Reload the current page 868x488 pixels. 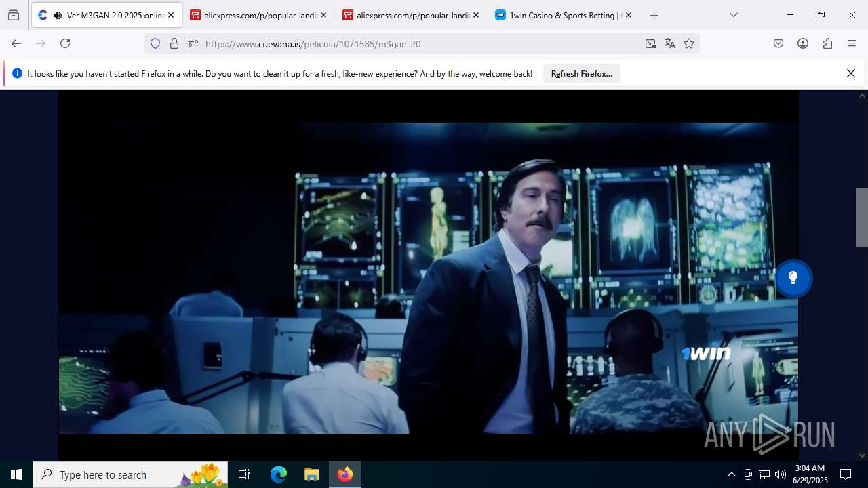coord(65,43)
